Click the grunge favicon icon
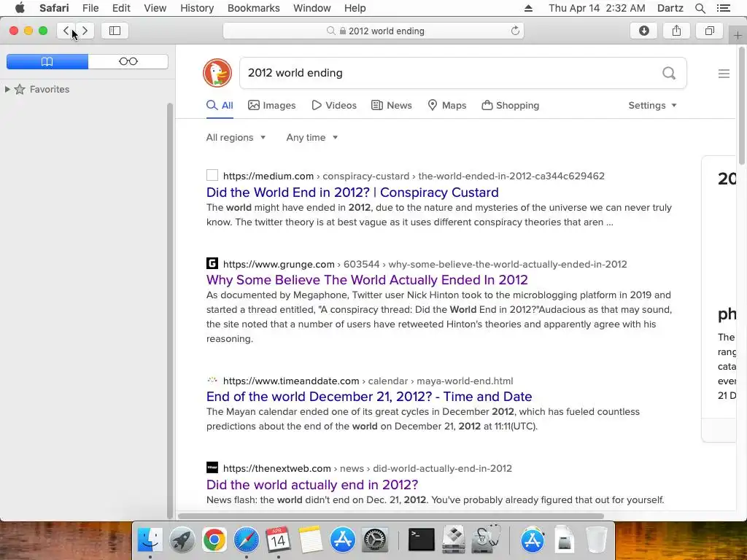This screenshot has height=560, width=747. click(x=212, y=263)
